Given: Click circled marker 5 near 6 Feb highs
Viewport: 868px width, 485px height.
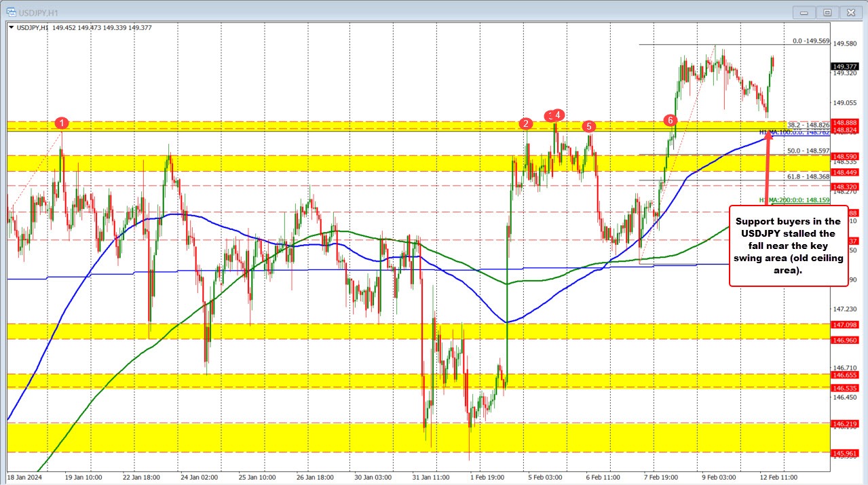Looking at the screenshot, I should coord(588,125).
